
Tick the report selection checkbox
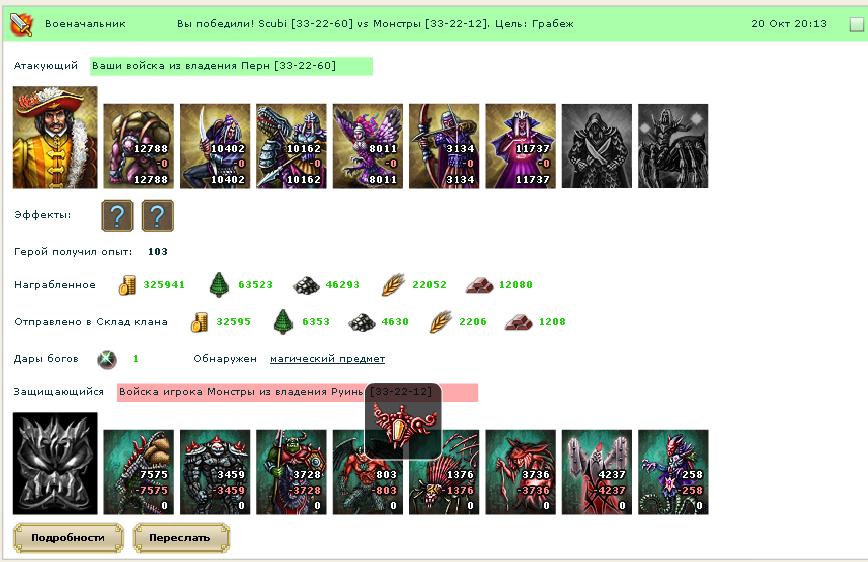point(856,24)
